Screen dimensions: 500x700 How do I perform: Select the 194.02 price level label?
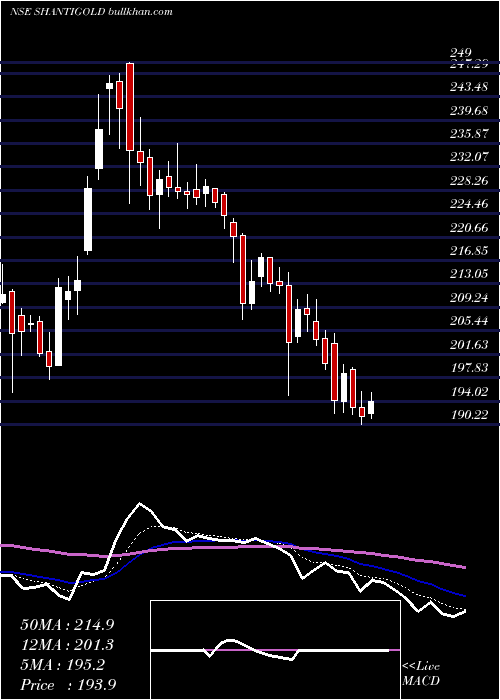point(469,392)
